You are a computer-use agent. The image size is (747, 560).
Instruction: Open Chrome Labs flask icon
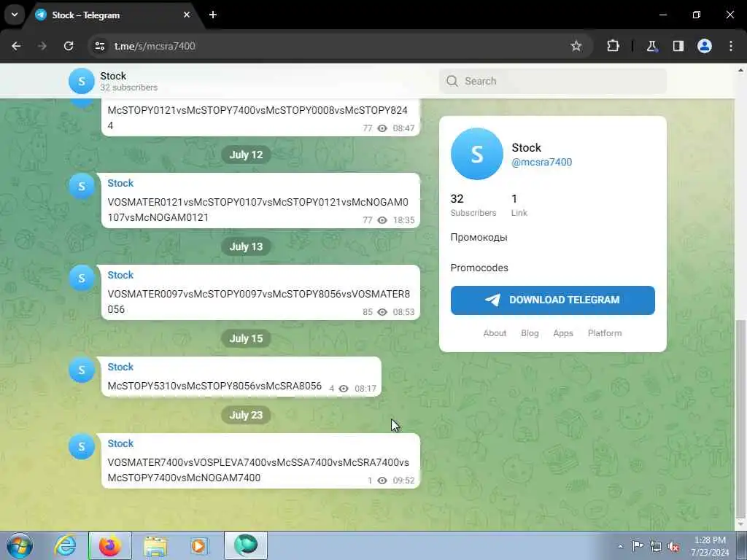point(651,46)
